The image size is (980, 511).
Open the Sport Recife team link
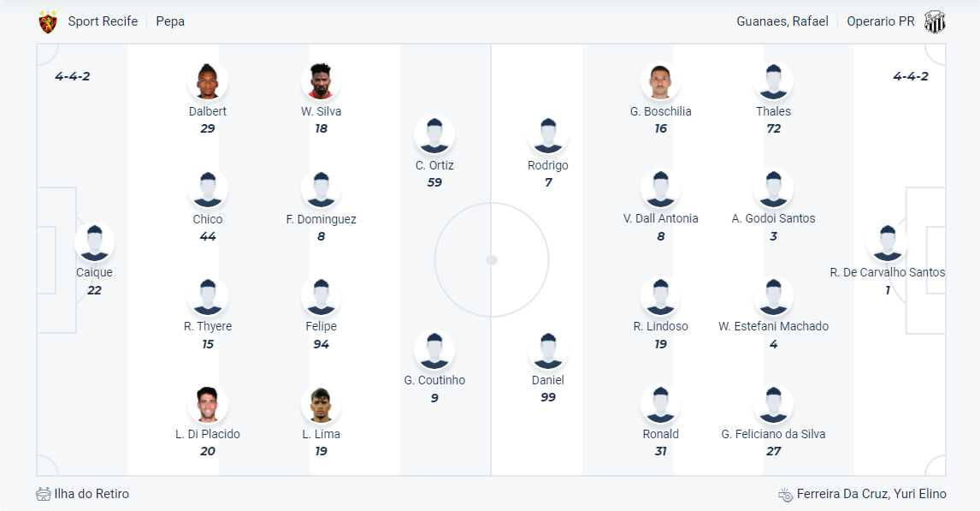103,21
